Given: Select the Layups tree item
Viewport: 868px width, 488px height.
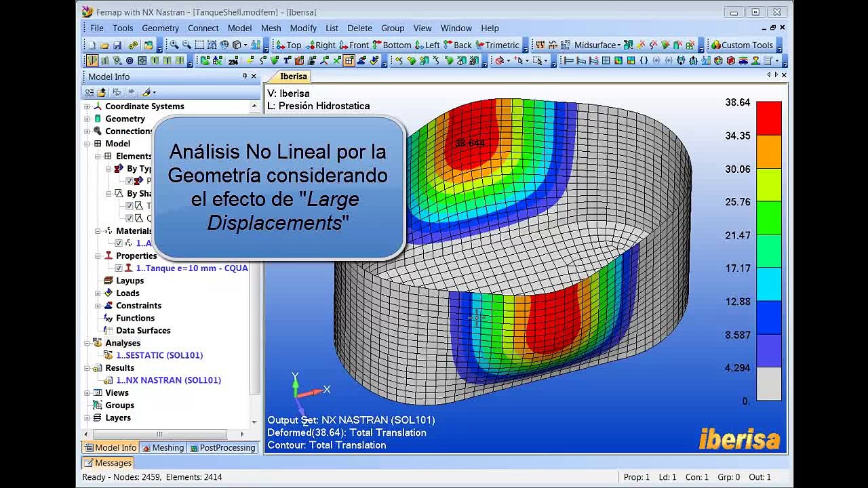Looking at the screenshot, I should tap(130, 281).
